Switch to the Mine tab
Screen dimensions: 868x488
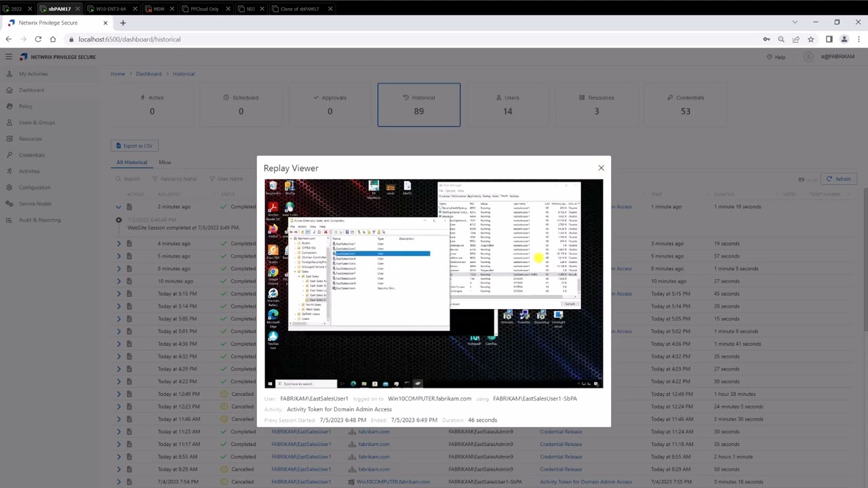point(165,163)
